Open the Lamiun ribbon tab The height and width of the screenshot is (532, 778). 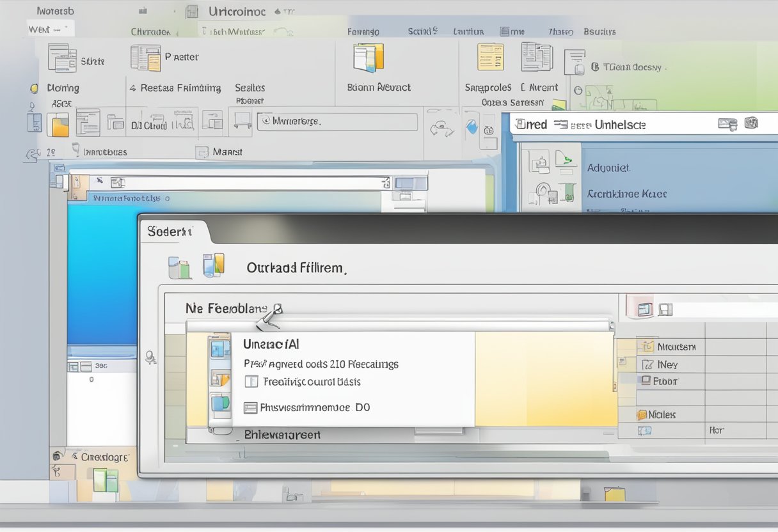pyautogui.click(x=468, y=31)
